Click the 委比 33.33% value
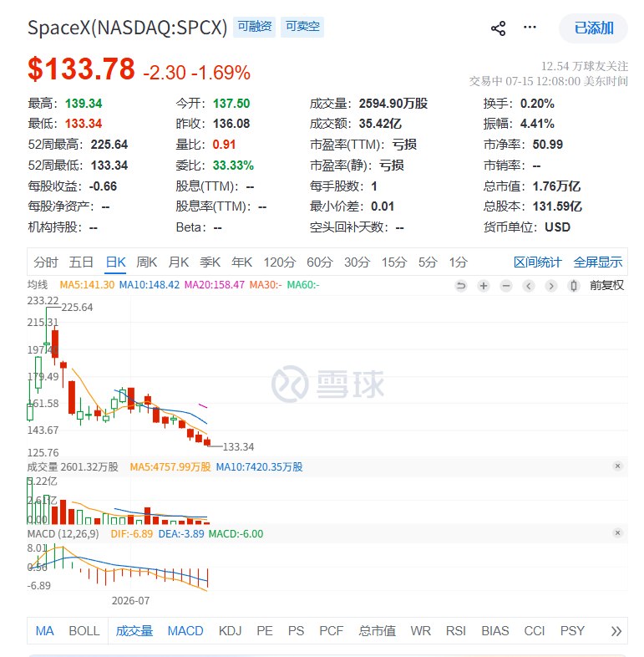644x657 pixels. click(233, 166)
